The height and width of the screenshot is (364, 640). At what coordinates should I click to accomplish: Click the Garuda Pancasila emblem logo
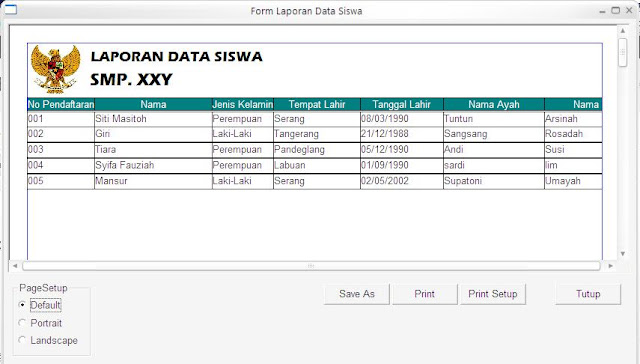(x=56, y=69)
